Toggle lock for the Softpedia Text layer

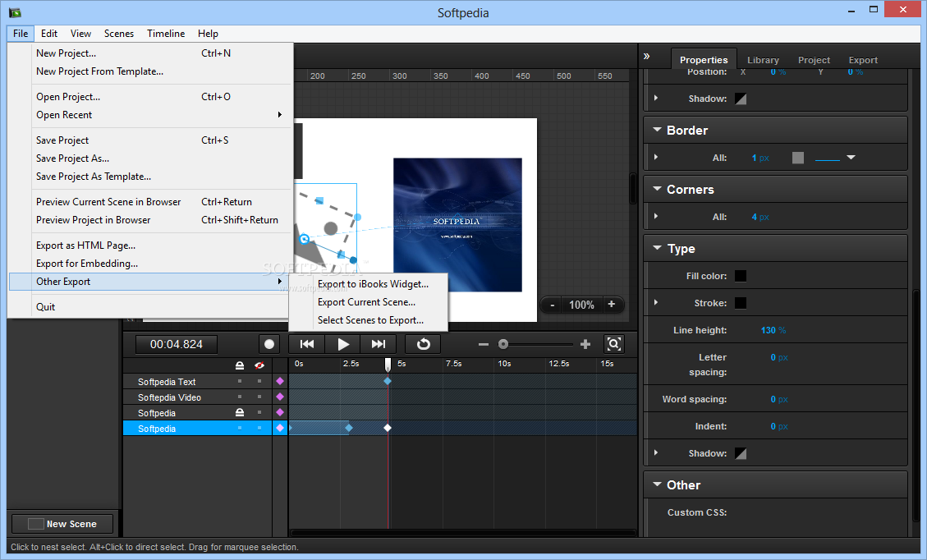click(x=240, y=382)
